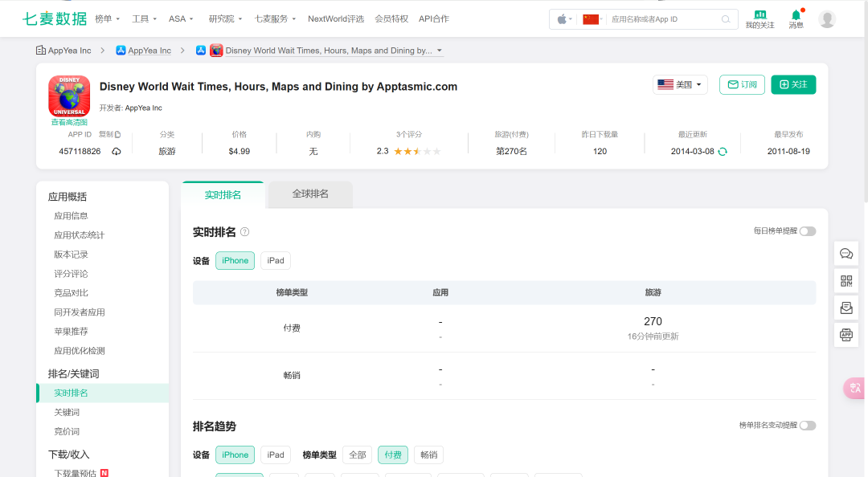The image size is (868, 477).
Task: Open 会员特权 menu item
Action: coord(391,18)
